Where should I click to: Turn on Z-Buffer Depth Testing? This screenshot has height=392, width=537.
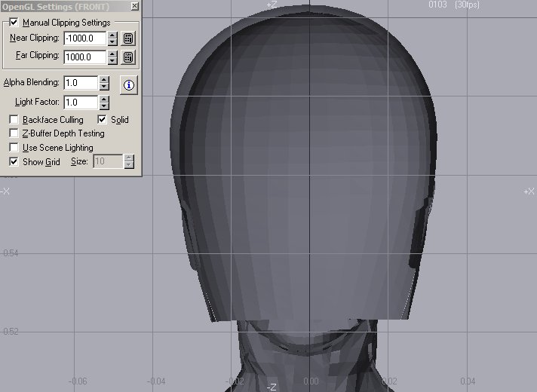tap(14, 133)
